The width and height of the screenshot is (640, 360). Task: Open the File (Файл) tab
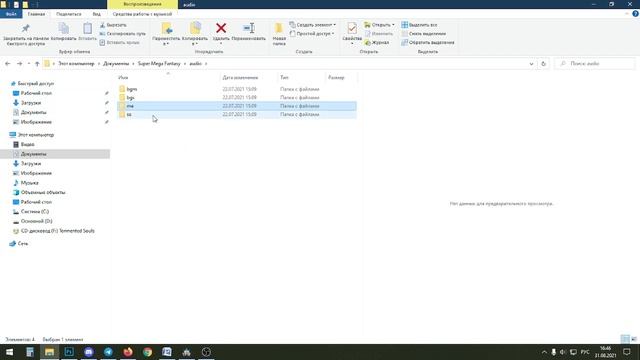coord(11,14)
